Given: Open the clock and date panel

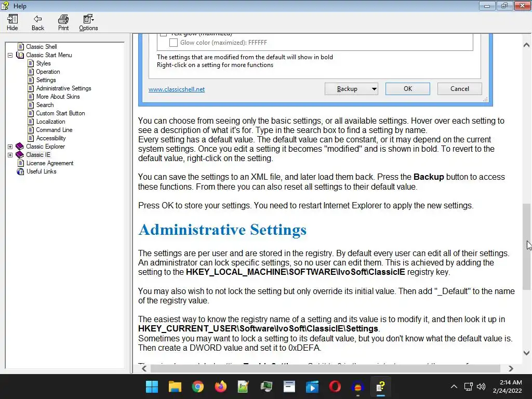Looking at the screenshot, I should [x=507, y=387].
